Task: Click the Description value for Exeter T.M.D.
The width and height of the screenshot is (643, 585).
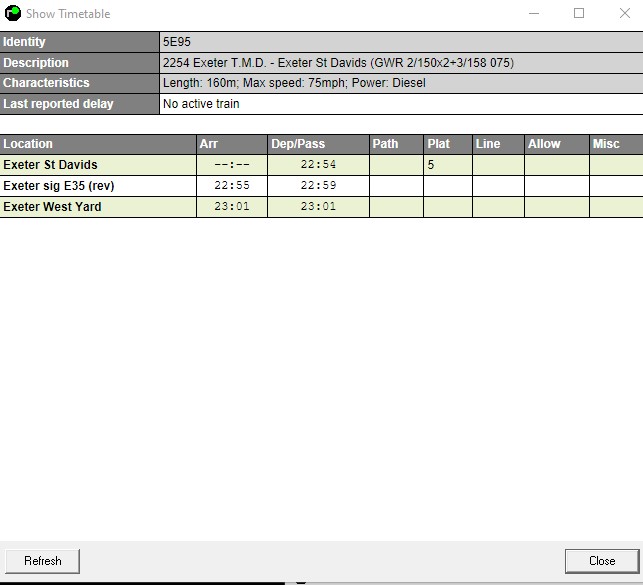Action: click(x=338, y=63)
